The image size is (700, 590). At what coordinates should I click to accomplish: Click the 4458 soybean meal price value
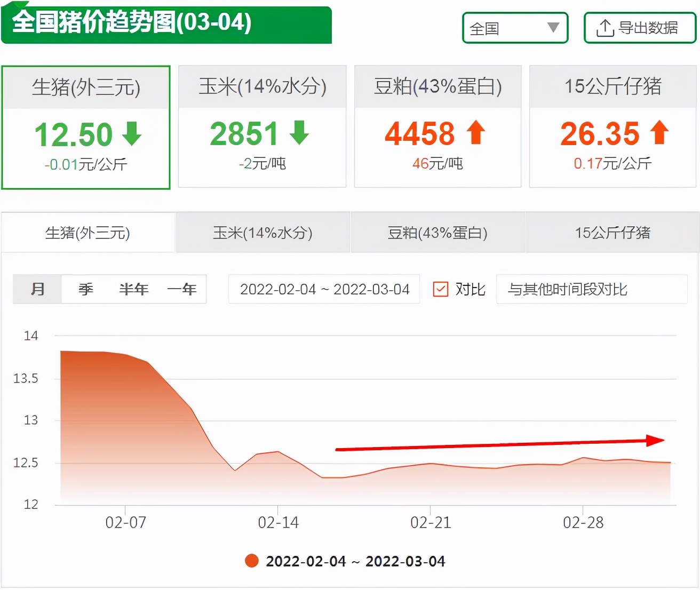click(420, 133)
